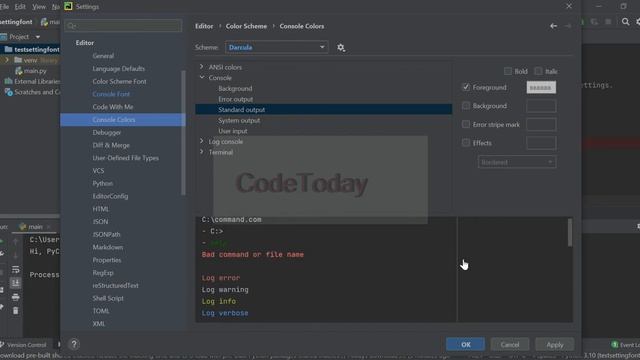640x360 pixels.
Task: Uncheck the Foreground checkbox
Action: click(466, 87)
